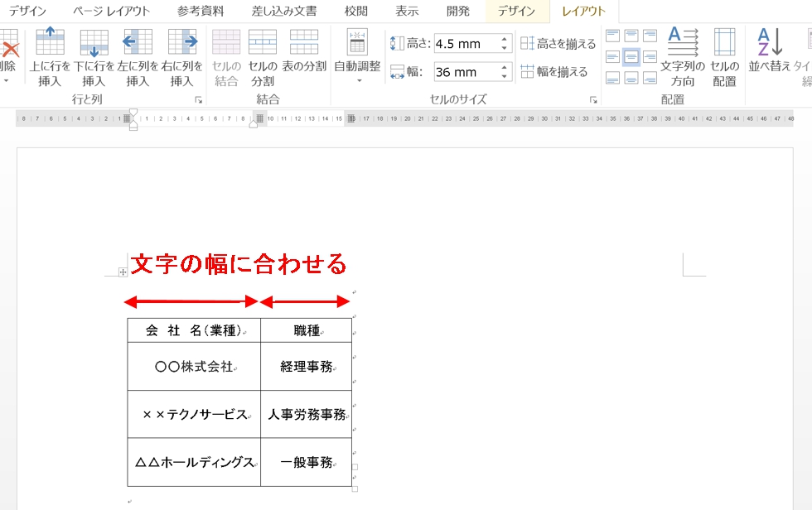Open 文字列の方向 text direction tool
This screenshot has height=510, width=812.
tap(683, 57)
